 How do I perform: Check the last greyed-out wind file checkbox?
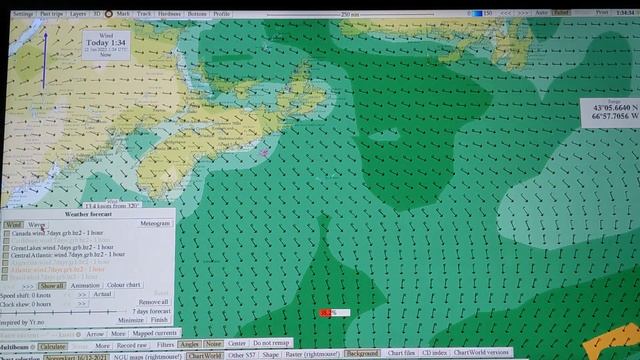5,278
